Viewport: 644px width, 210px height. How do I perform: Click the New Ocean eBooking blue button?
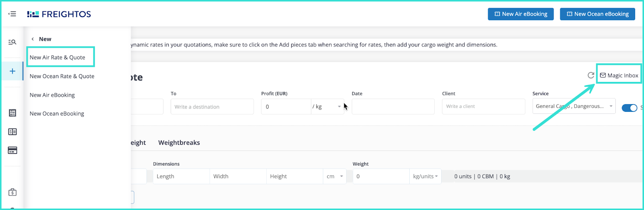tap(597, 14)
